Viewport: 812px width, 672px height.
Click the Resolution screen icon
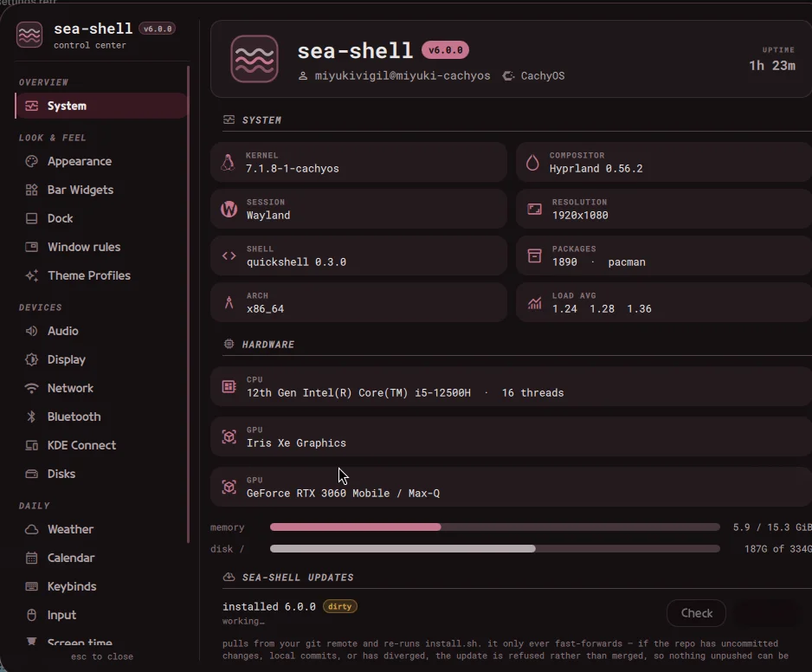[534, 209]
